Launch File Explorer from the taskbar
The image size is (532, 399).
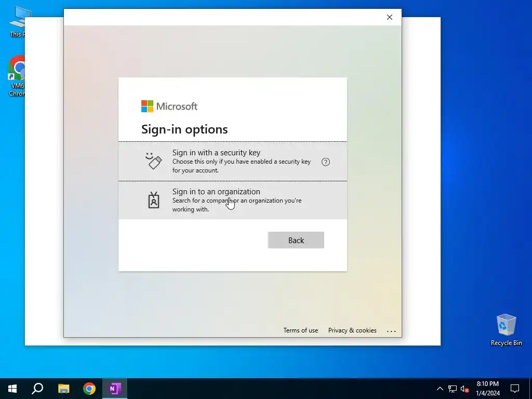[63, 389]
